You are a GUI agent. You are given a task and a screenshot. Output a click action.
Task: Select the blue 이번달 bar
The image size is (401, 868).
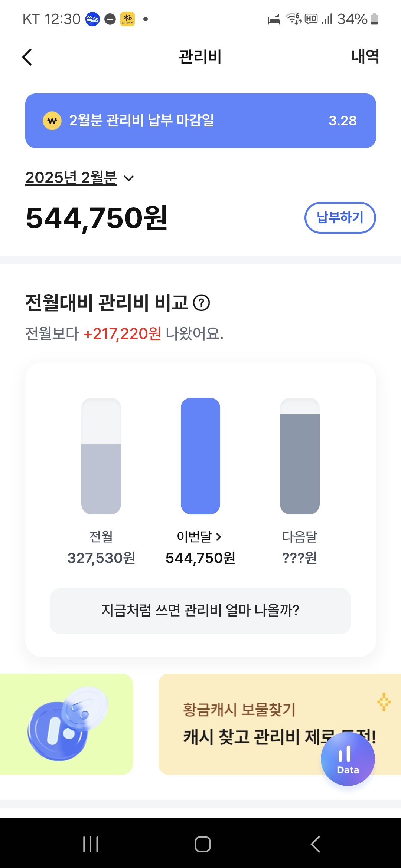200,456
